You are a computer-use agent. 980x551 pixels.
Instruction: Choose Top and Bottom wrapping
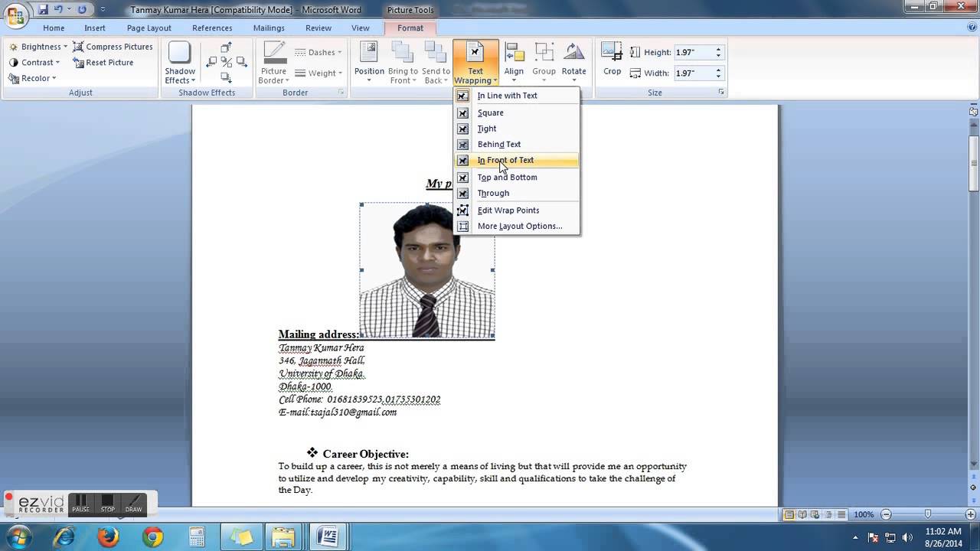pos(517,177)
